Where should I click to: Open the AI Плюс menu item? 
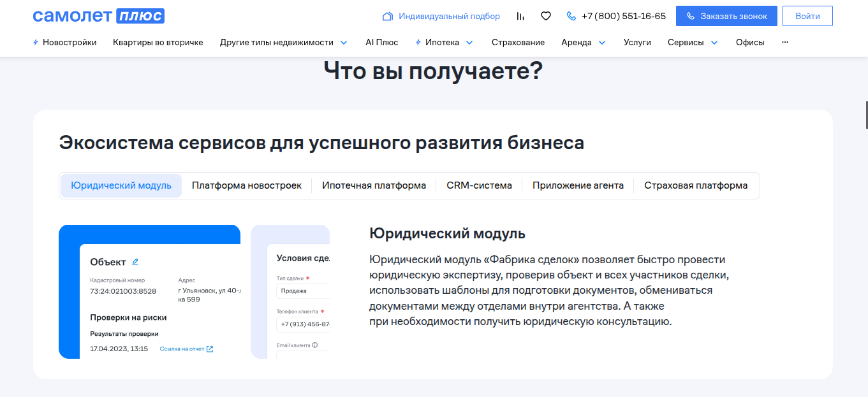[382, 42]
